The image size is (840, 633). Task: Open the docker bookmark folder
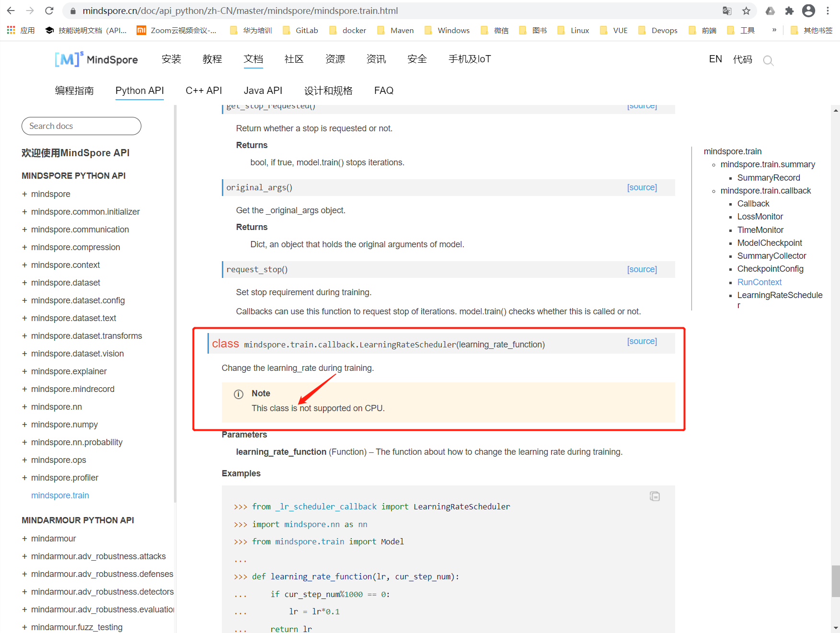[x=348, y=30]
